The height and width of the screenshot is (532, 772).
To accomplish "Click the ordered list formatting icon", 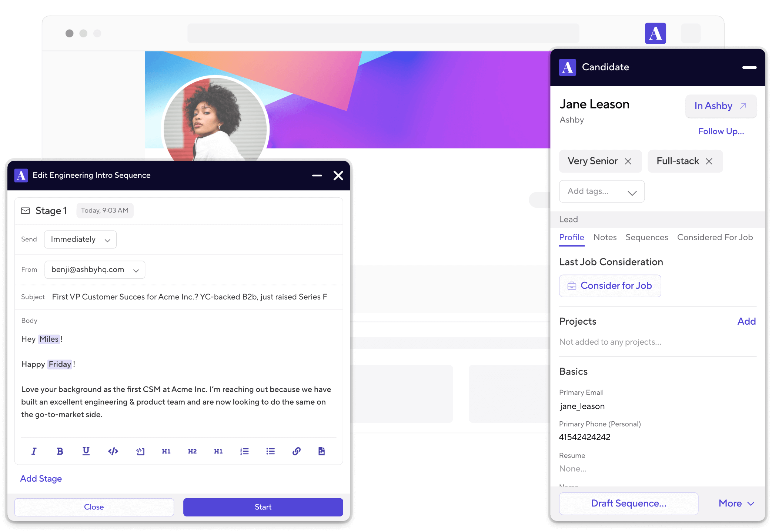I will pyautogui.click(x=244, y=451).
